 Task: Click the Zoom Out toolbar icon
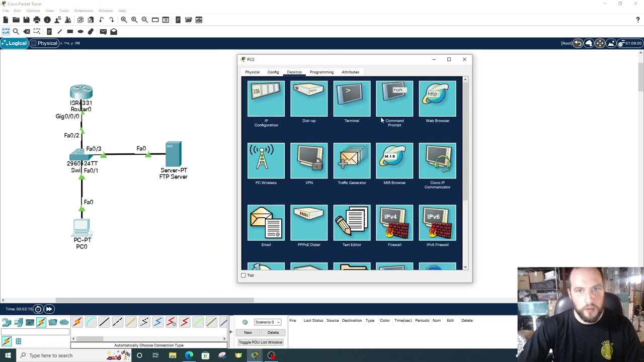tap(145, 20)
